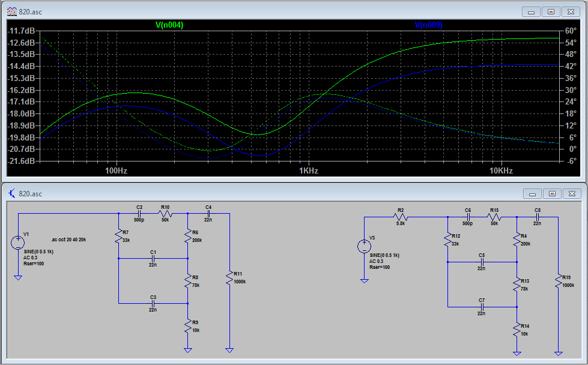The width and height of the screenshot is (588, 365).
Task: Click the 60° phase axis label
Action: (571, 31)
